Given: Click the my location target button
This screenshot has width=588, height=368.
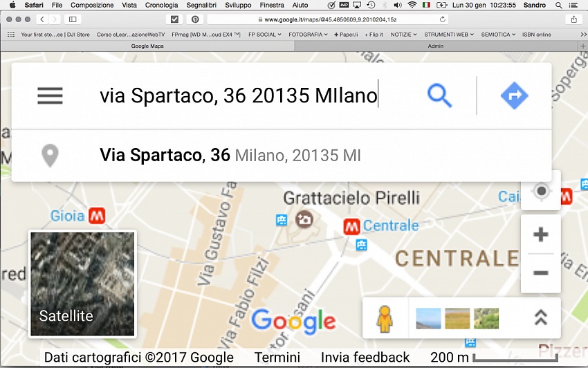Looking at the screenshot, I should pos(541,192).
